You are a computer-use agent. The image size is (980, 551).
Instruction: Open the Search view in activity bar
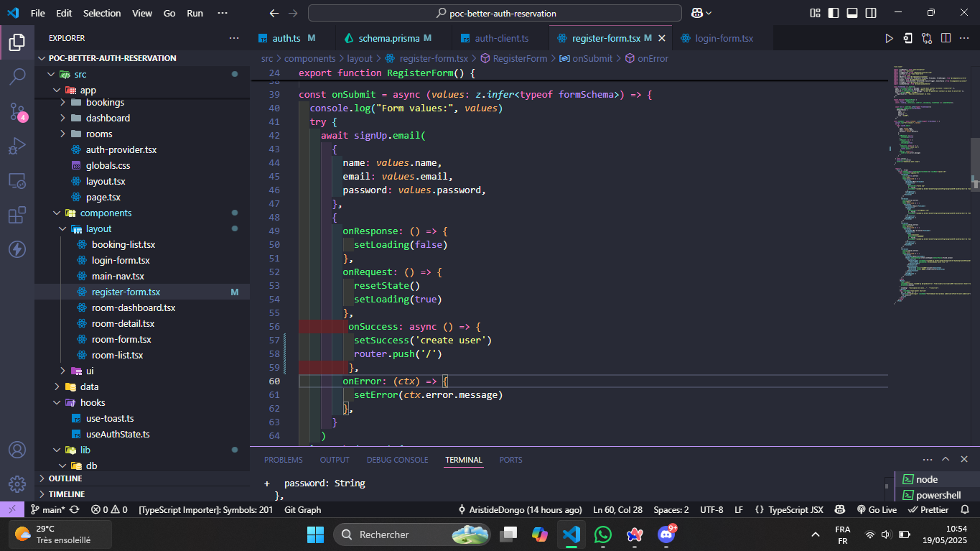pos(17,76)
